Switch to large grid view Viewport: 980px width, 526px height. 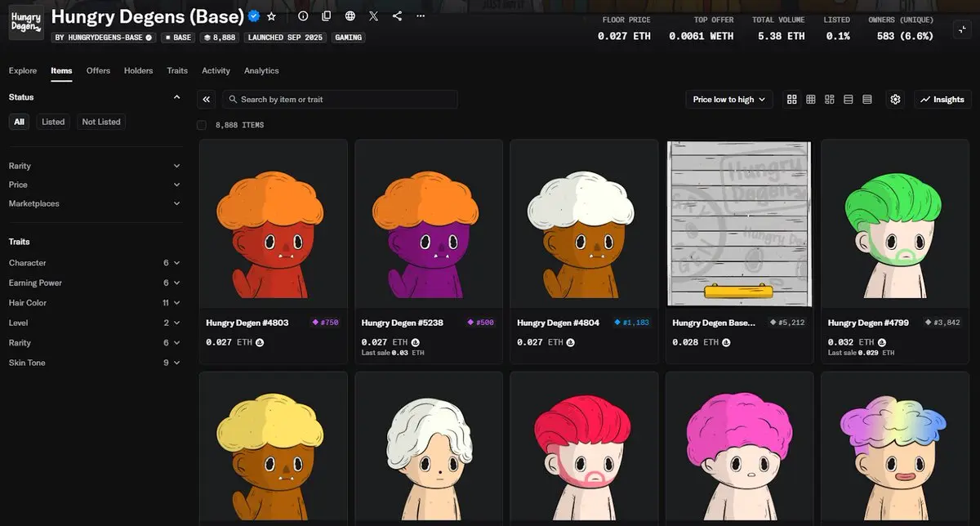(x=791, y=100)
